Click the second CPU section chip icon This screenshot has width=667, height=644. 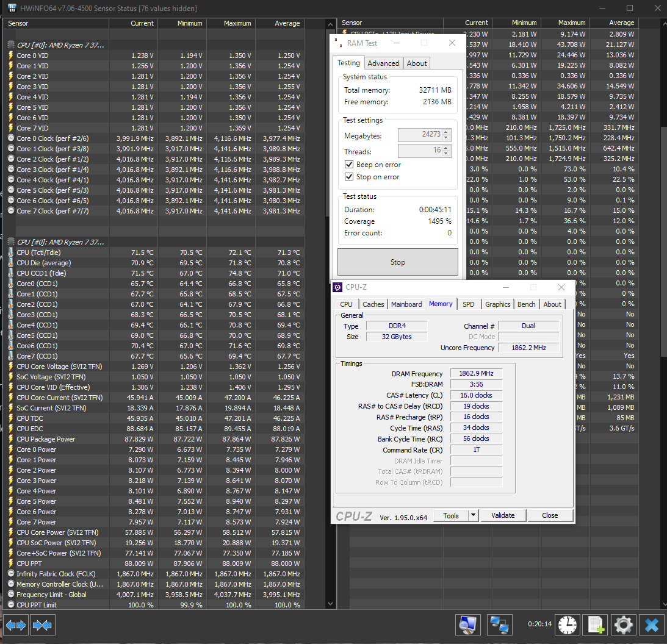[x=11, y=242]
